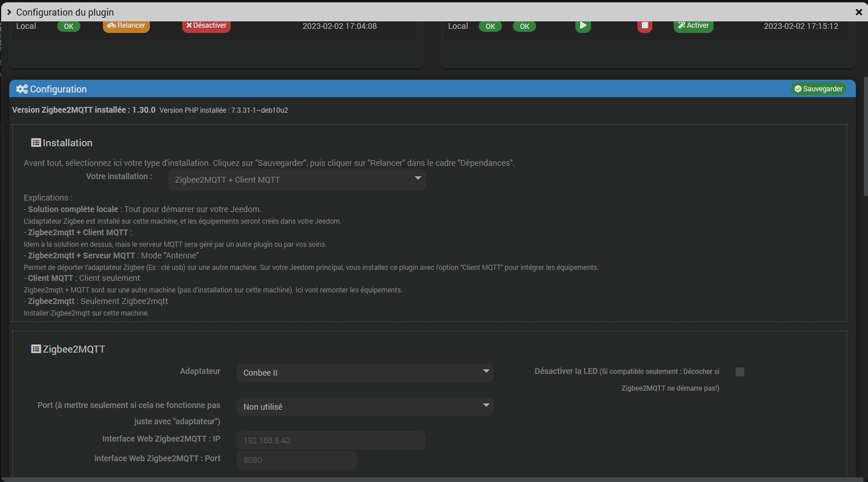This screenshot has height=482, width=868.
Task: Click the red Désactiver button
Action: (x=206, y=25)
